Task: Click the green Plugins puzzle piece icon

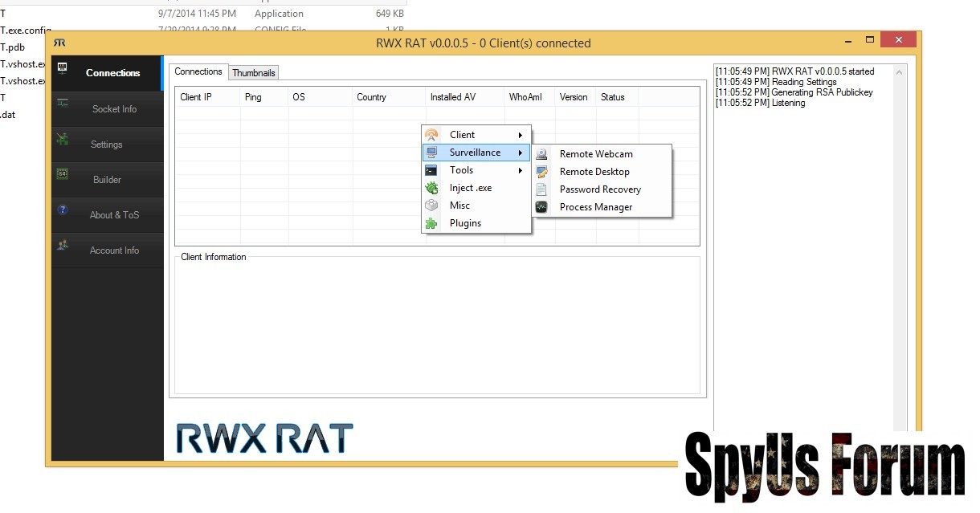Action: click(432, 223)
